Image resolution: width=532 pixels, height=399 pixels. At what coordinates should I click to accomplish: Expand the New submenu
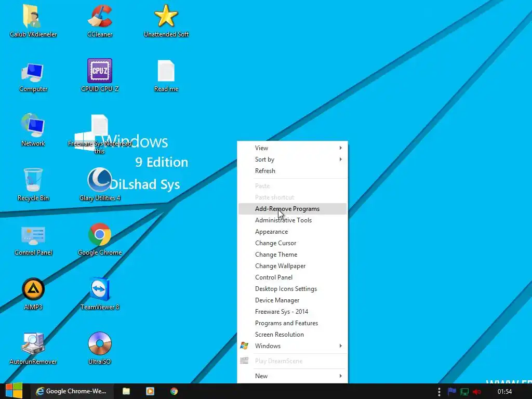point(293,376)
